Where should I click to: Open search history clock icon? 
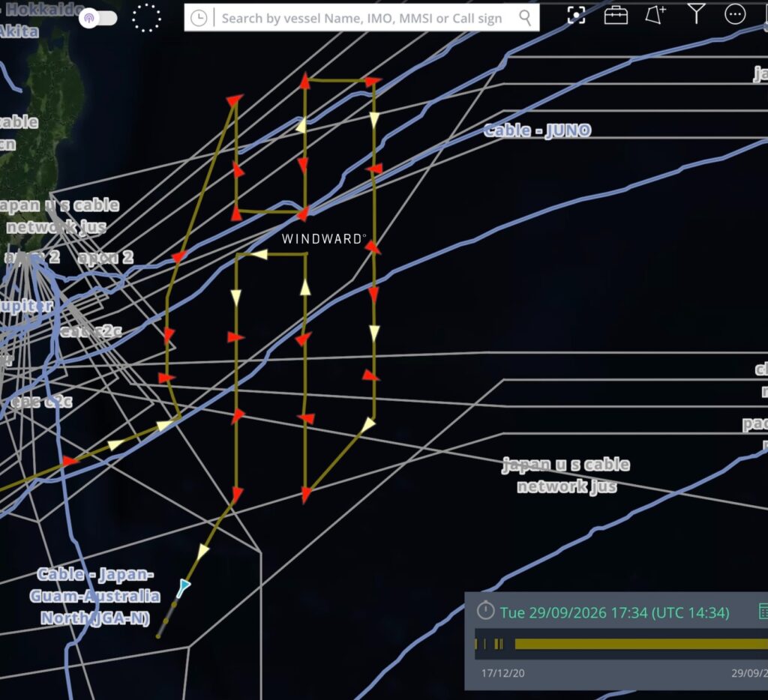pyautogui.click(x=199, y=18)
